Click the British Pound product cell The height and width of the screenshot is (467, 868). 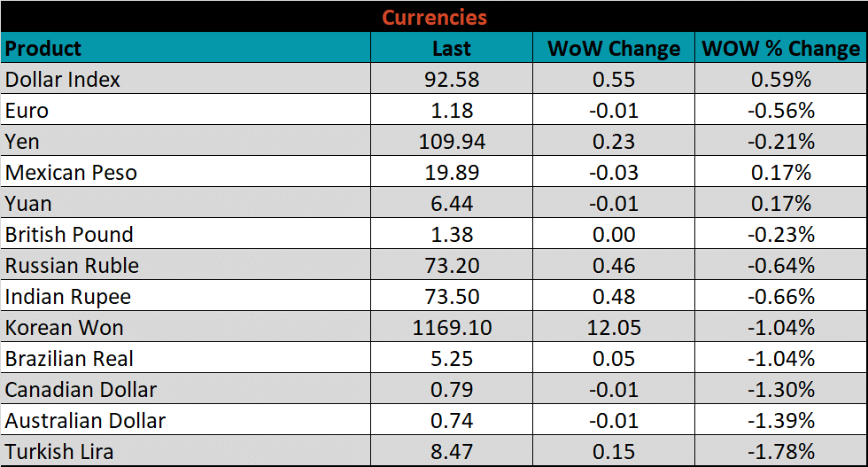click(69, 235)
